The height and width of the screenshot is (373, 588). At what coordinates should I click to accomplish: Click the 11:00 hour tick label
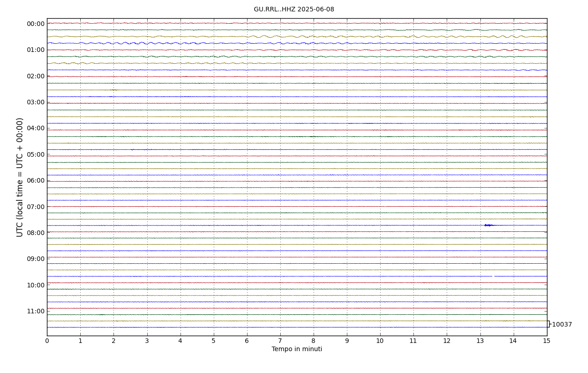click(x=36, y=312)
